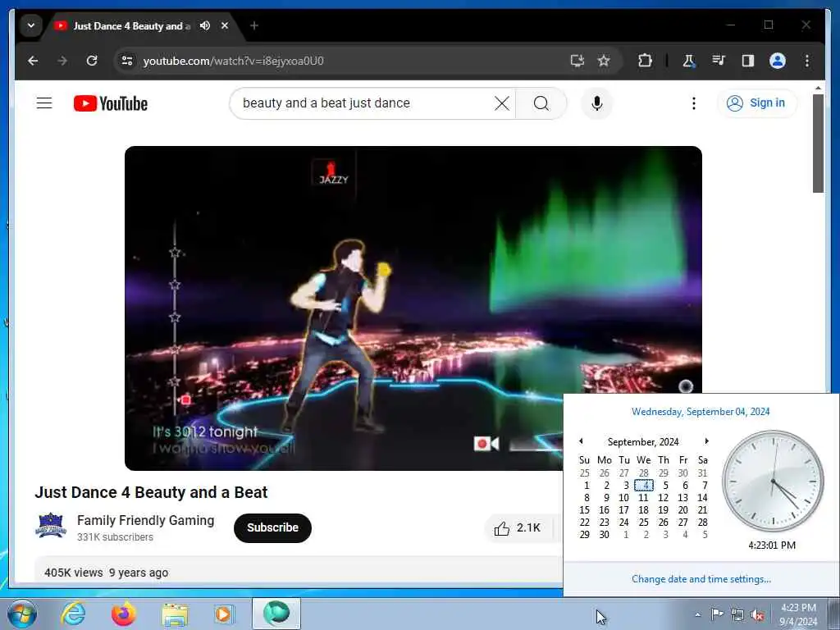Open Change date and time settings
840x630 pixels.
(x=701, y=578)
